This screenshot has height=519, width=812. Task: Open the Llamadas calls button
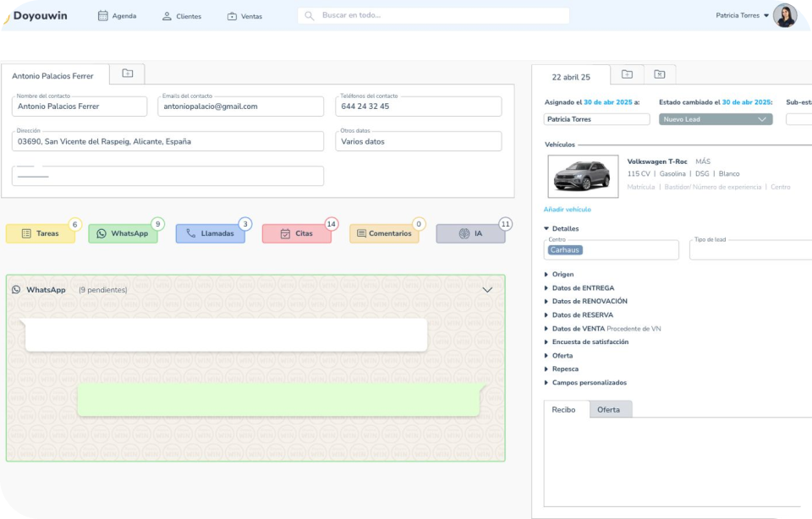pyautogui.click(x=211, y=233)
